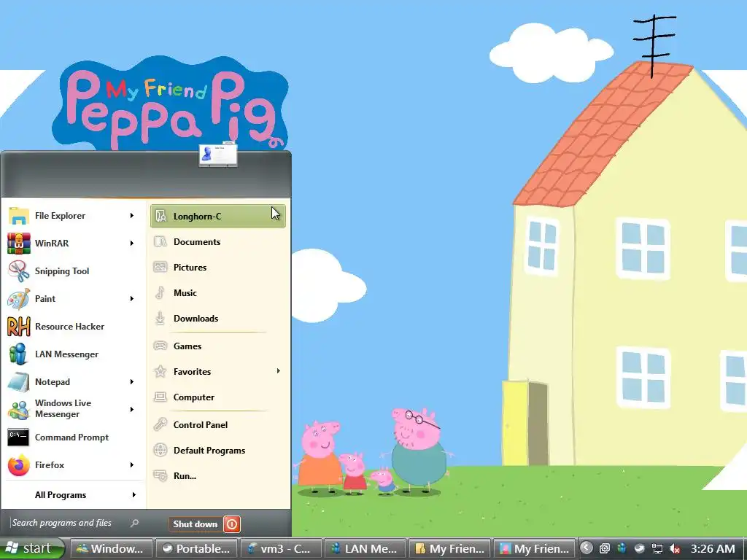Click the Pictures icon in right pane
This screenshot has width=747, height=560.
160,267
